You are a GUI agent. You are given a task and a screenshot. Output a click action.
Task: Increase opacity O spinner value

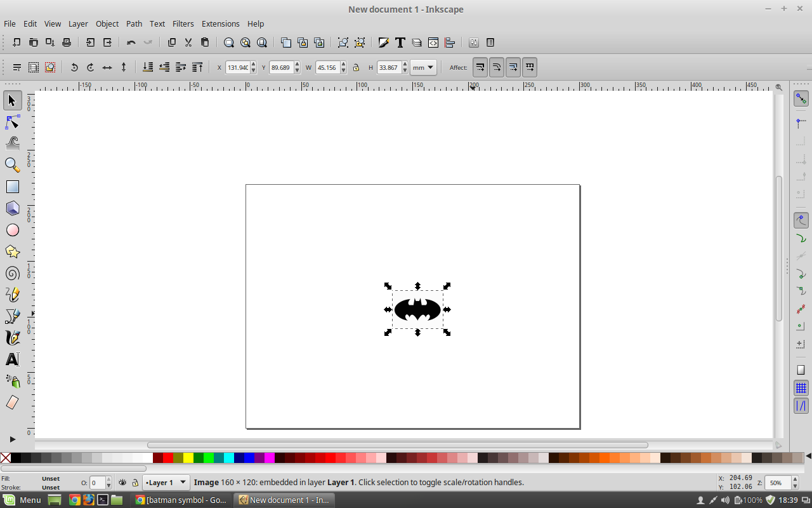(x=108, y=479)
